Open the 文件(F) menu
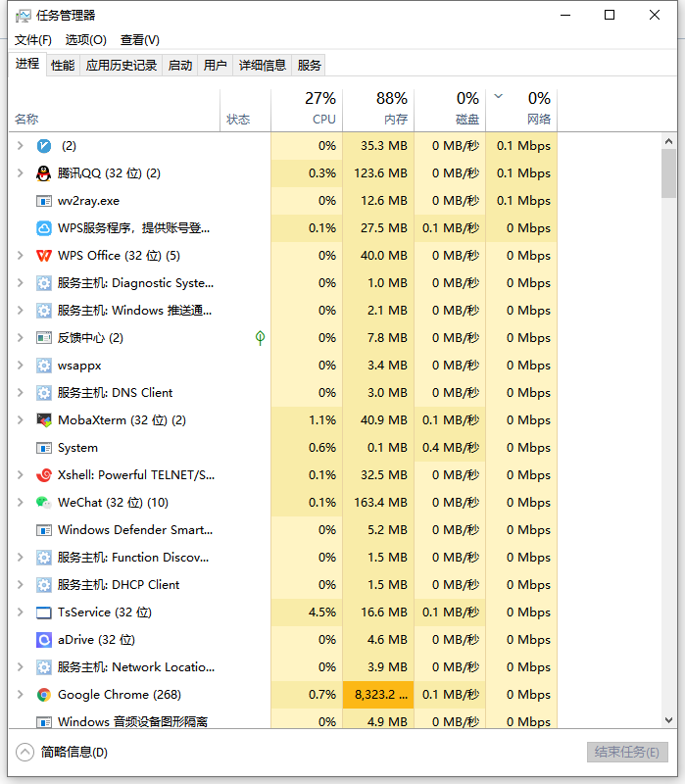Image resolution: width=685 pixels, height=784 pixels. tap(33, 40)
